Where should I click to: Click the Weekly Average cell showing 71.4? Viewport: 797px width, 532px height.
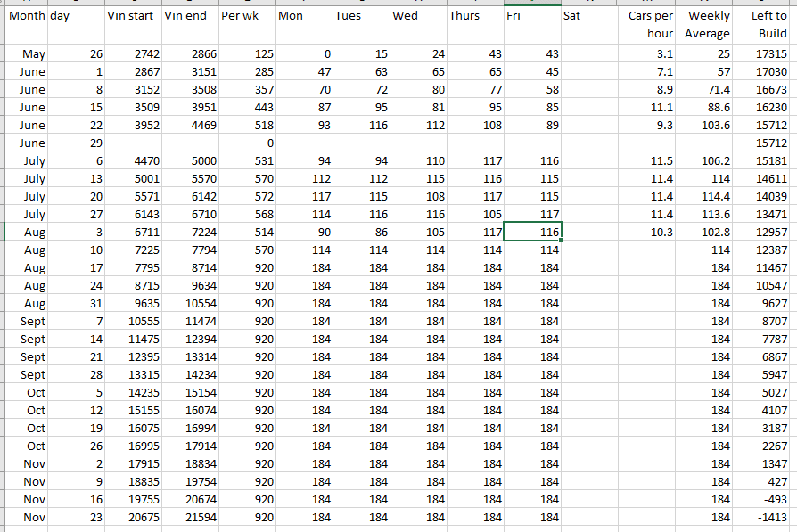coord(704,90)
